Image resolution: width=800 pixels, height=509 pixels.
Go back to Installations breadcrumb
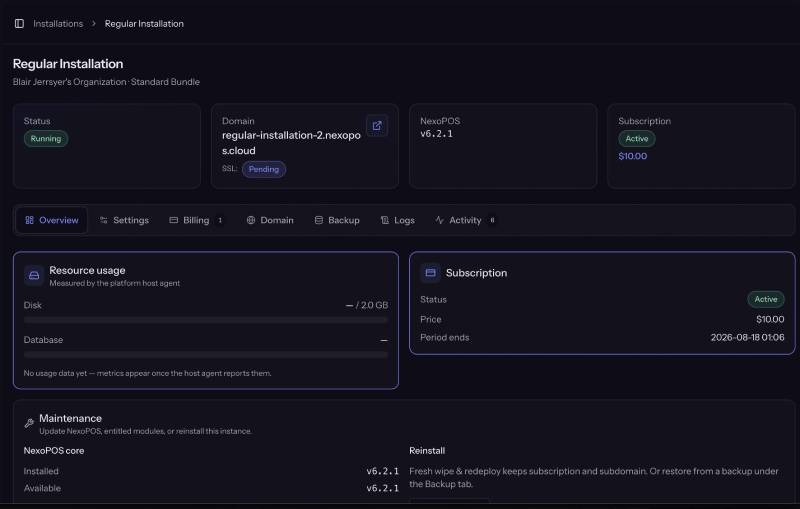58,23
